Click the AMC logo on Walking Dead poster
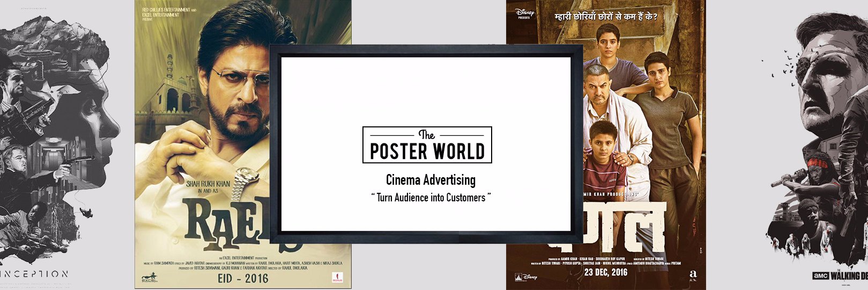868x290 pixels. click(x=821, y=275)
